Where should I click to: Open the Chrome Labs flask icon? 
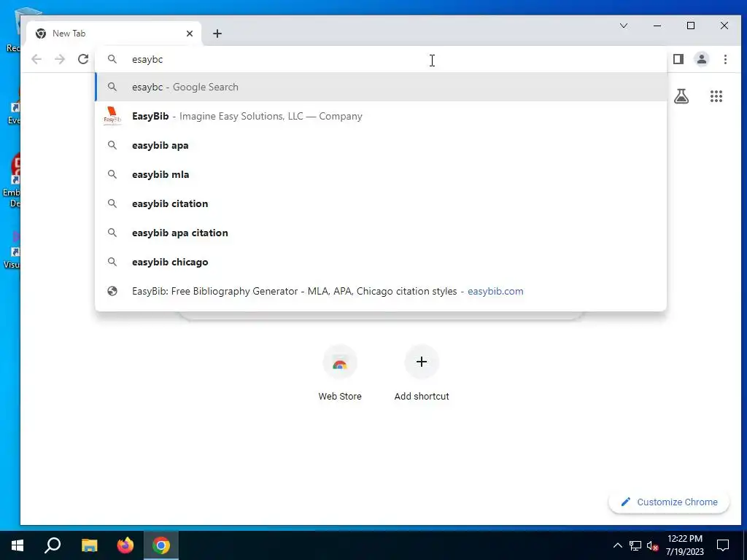click(x=681, y=97)
